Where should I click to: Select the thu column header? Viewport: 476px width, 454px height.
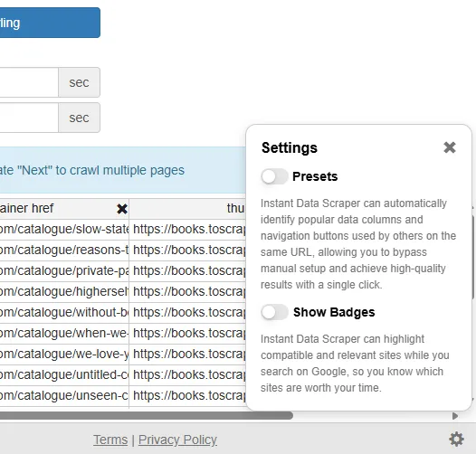187,209
